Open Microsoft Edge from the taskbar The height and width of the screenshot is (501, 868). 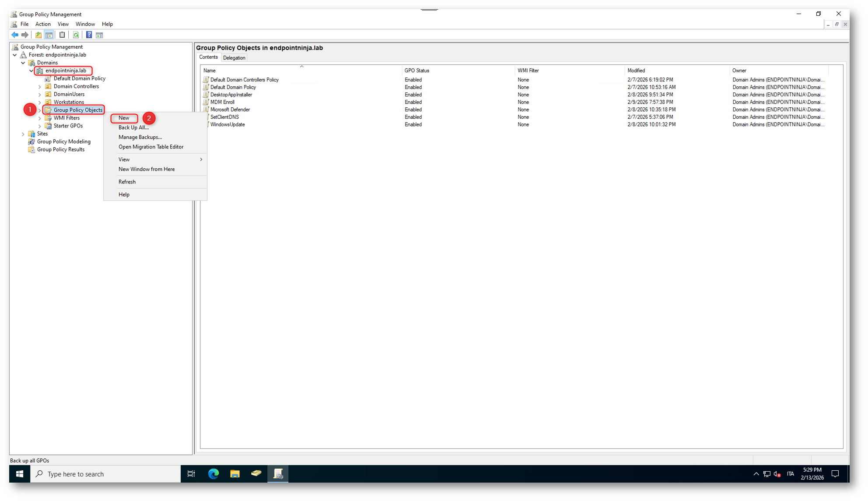[213, 474]
